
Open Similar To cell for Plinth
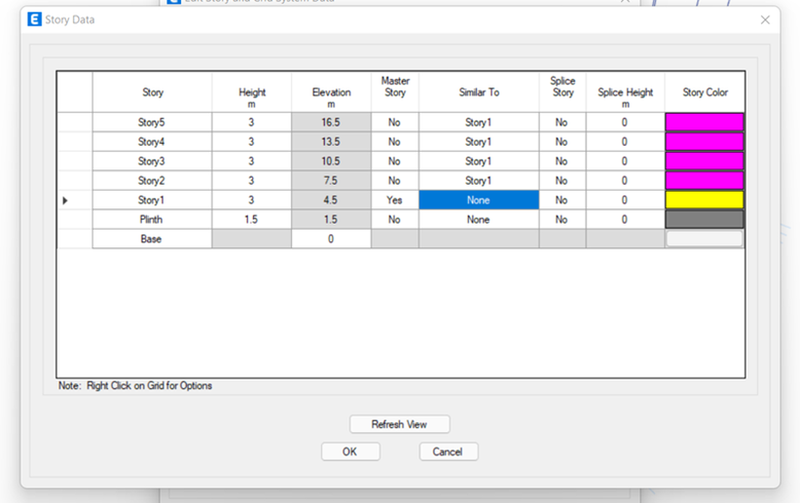click(x=479, y=219)
